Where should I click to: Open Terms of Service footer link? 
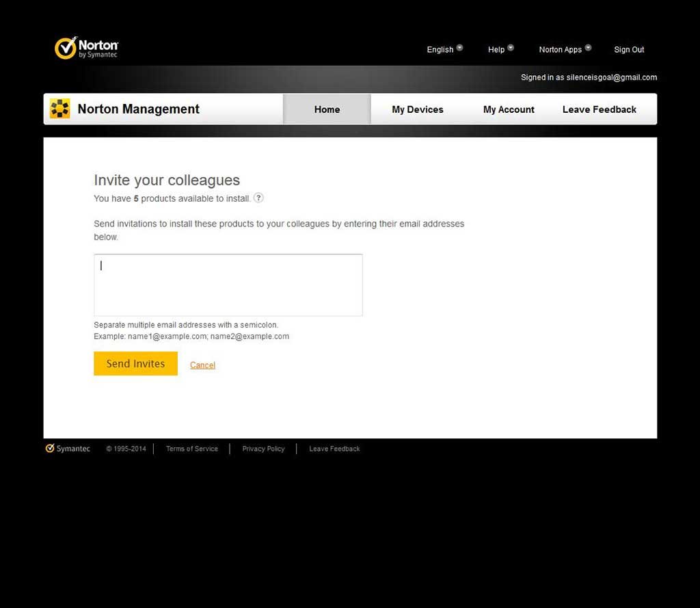click(x=192, y=449)
